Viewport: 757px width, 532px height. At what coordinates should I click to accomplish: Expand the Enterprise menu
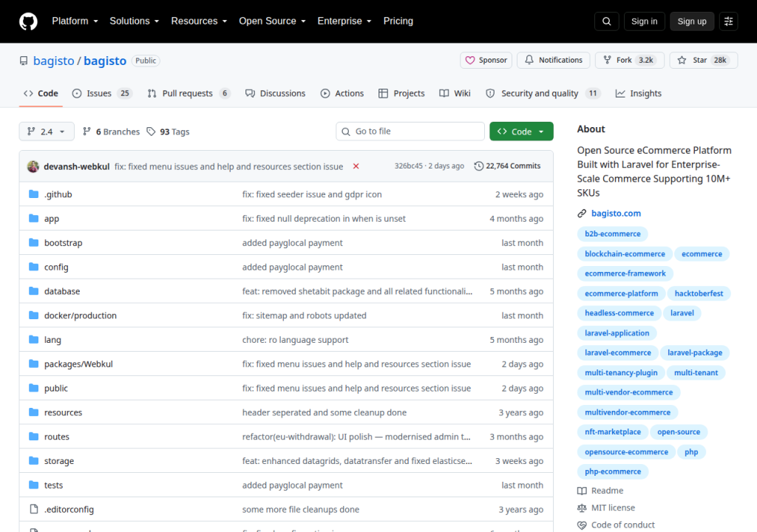coord(344,21)
